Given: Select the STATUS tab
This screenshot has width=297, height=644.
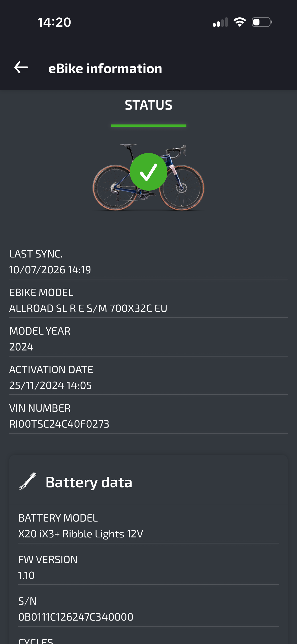Looking at the screenshot, I should [149, 105].
